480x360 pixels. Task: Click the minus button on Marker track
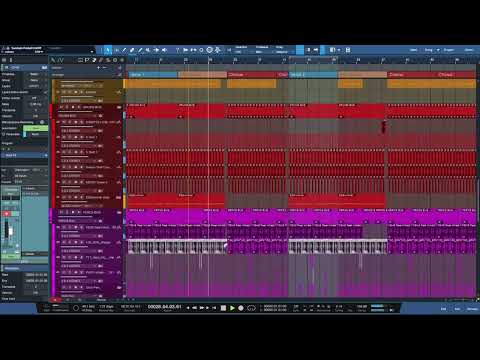[105, 68]
